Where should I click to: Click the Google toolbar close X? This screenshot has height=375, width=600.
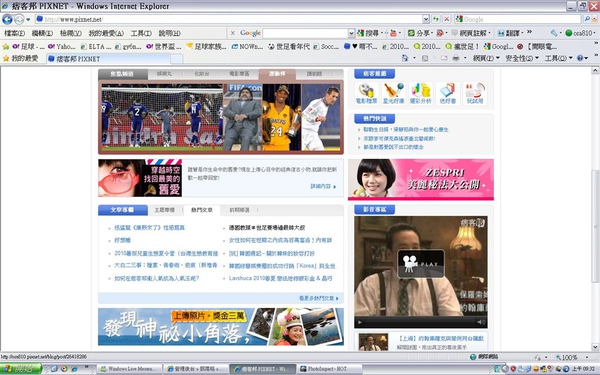(x=232, y=33)
